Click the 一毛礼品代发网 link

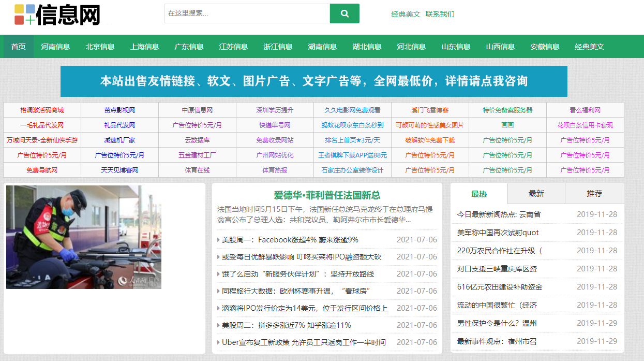click(42, 125)
